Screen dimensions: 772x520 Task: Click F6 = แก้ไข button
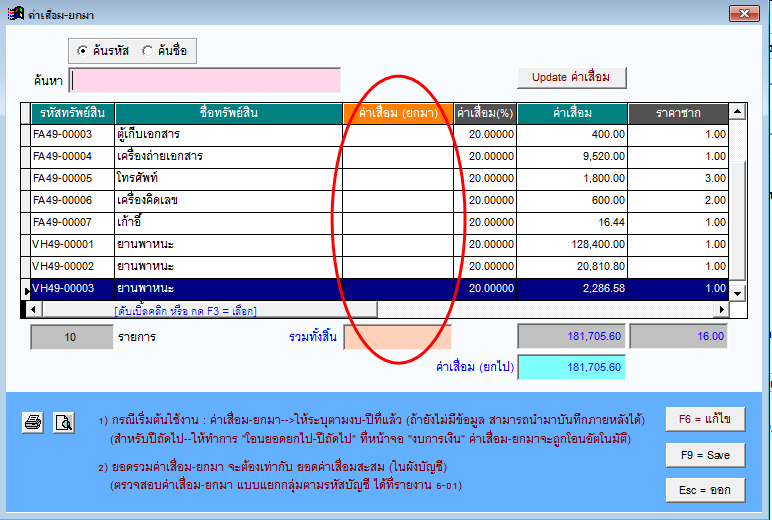[x=705, y=419]
